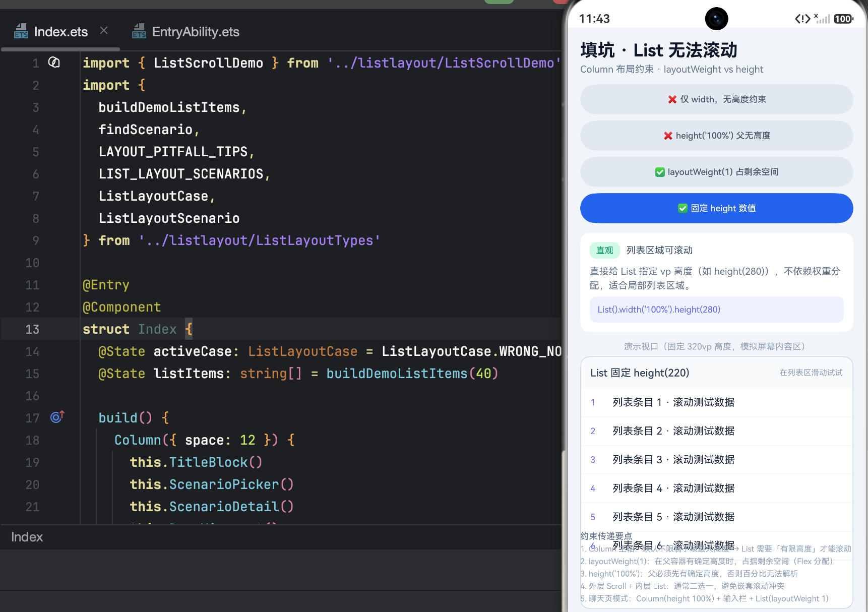Click the findScenario import on line 4
Image resolution: width=868 pixels, height=612 pixels.
coord(145,130)
